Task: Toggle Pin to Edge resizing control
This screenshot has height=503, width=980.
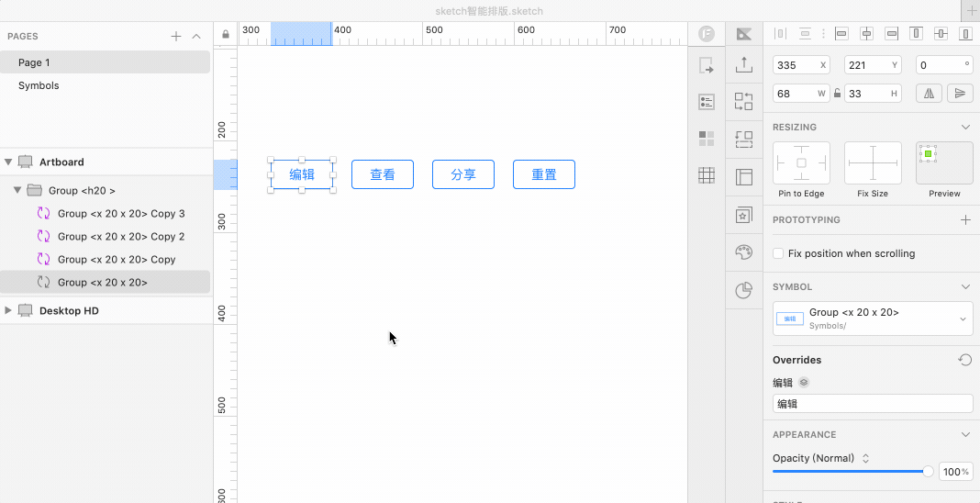Action: 801,163
